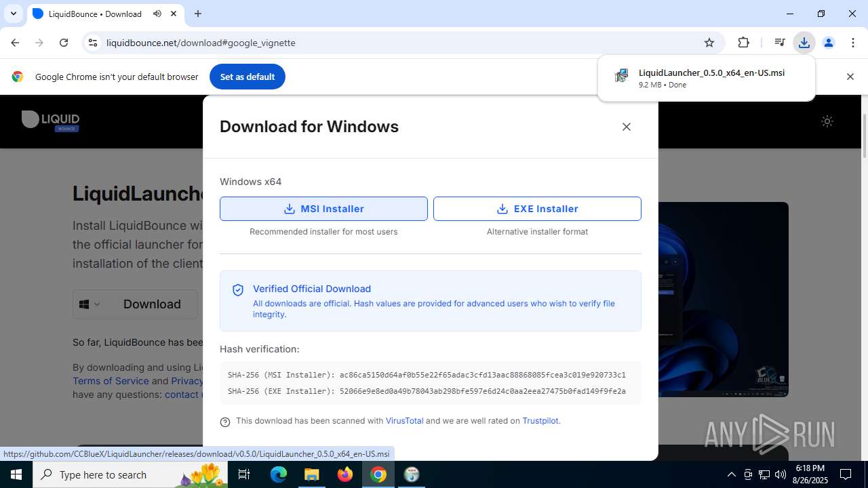The height and width of the screenshot is (488, 868).
Task: Open the network icon in system tray
Action: pyautogui.click(x=764, y=474)
